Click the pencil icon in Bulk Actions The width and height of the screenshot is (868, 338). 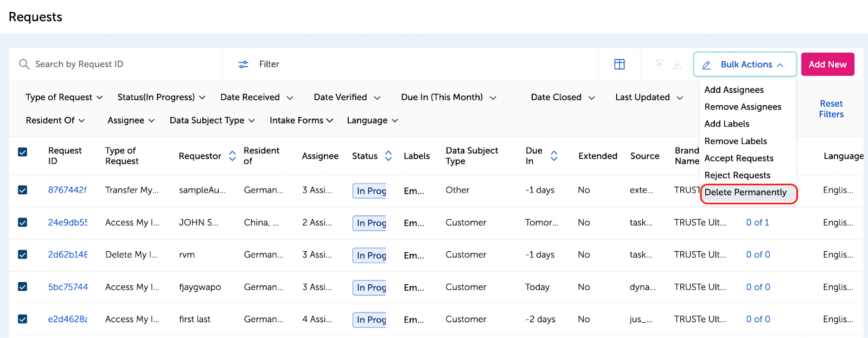(x=706, y=65)
